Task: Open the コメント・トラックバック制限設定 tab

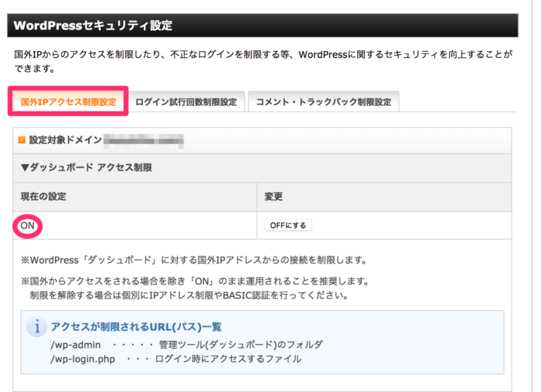Action: pos(323,102)
